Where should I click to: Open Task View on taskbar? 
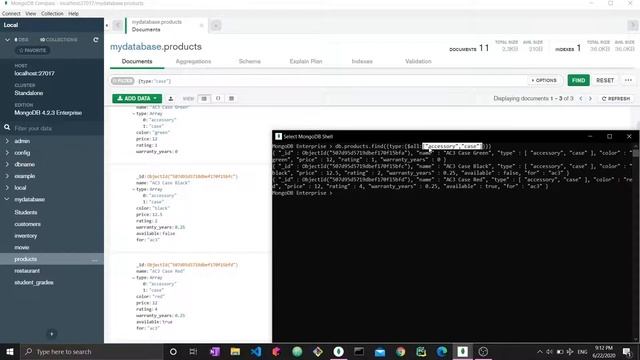(x=193, y=351)
